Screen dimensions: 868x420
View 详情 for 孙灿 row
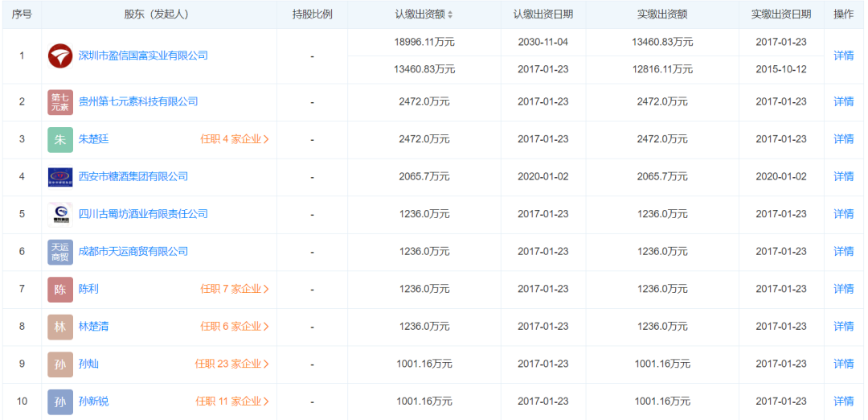coord(844,364)
